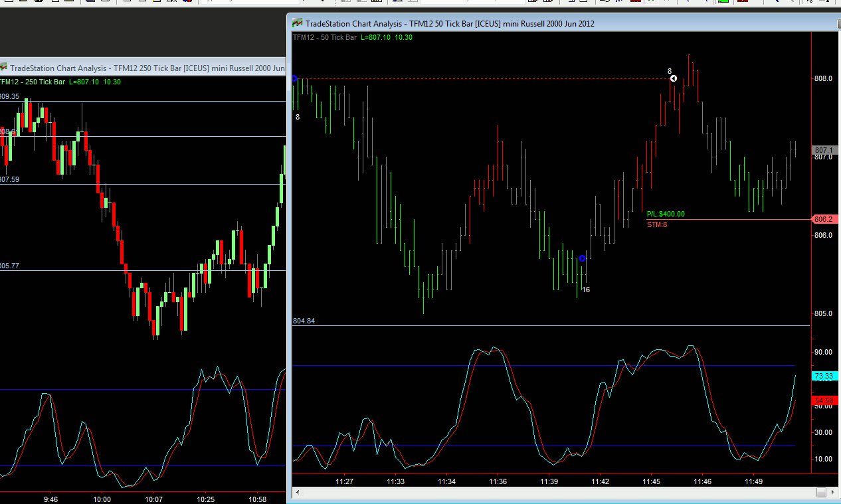This screenshot has height=504, width=841.
Task: Activate the 250 Tick Bar window title bar
Action: 143,68
